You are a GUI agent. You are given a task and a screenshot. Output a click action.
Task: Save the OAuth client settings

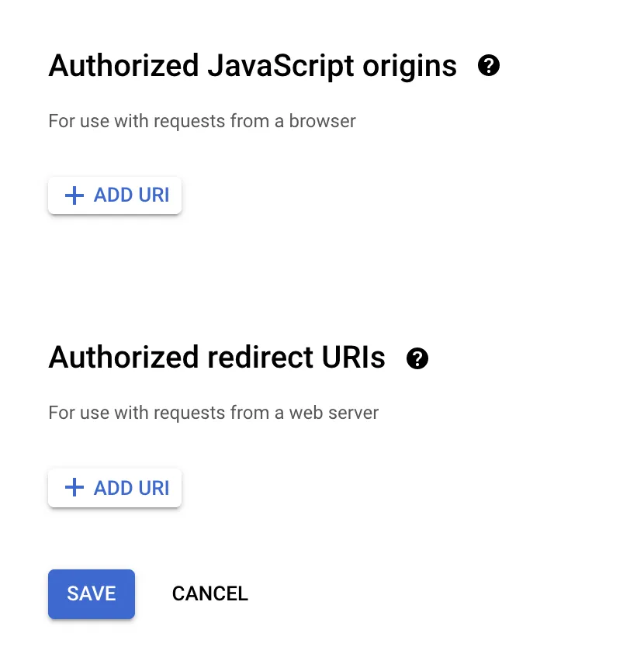click(x=92, y=594)
